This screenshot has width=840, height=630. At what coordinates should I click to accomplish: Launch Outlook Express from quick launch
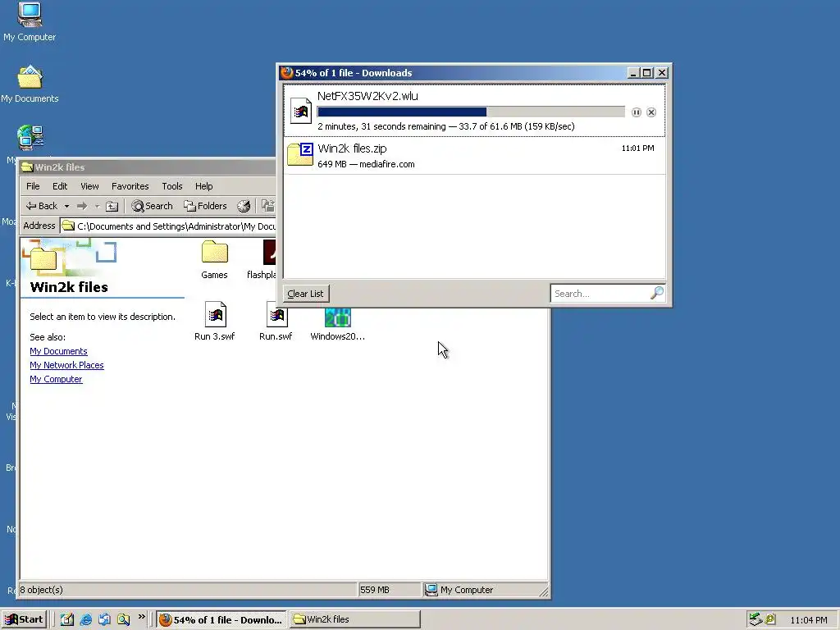pyautogui.click(x=104, y=620)
